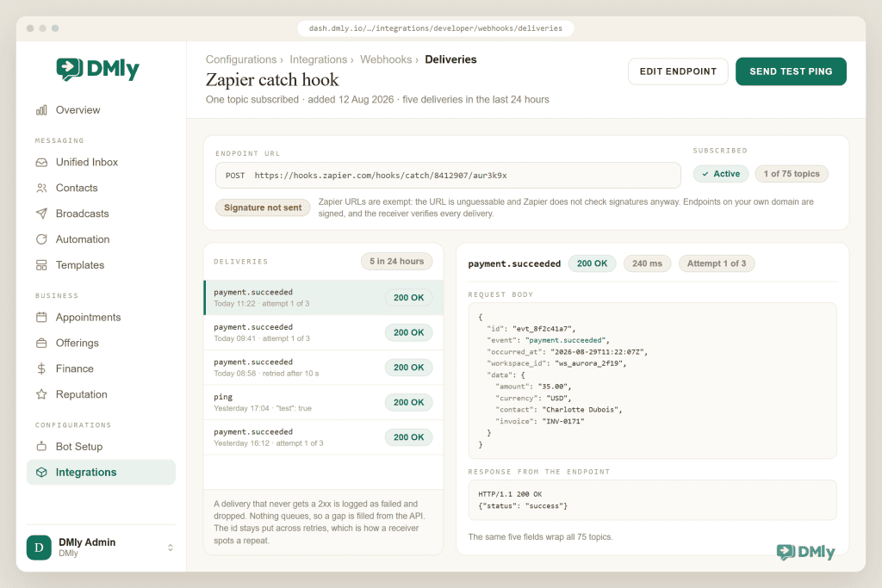Screen dimensions: 882x588
Task: Open the Automation section
Action: tap(102, 239)
